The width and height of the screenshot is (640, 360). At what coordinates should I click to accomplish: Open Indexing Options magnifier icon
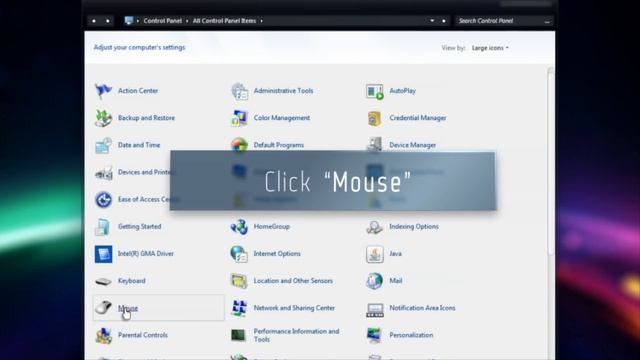(x=375, y=227)
